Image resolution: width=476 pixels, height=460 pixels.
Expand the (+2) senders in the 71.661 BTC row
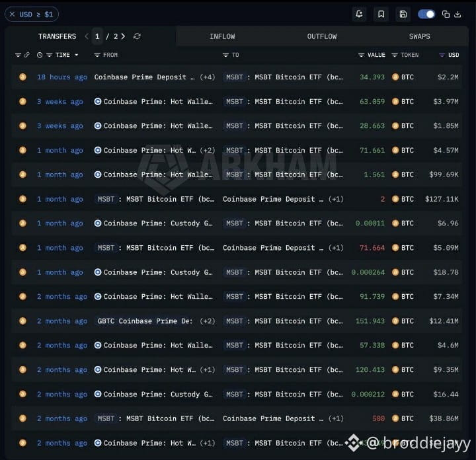(208, 150)
